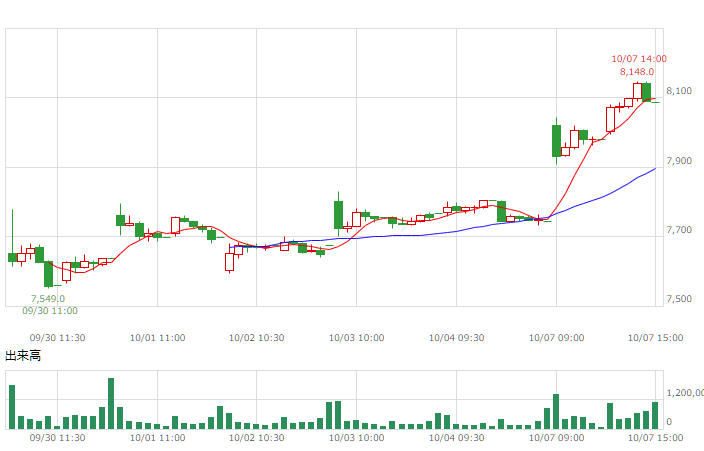This screenshot has height=451, width=704.
Task: Click the 10/04 09:30 label under price chart
Action: [x=457, y=338]
